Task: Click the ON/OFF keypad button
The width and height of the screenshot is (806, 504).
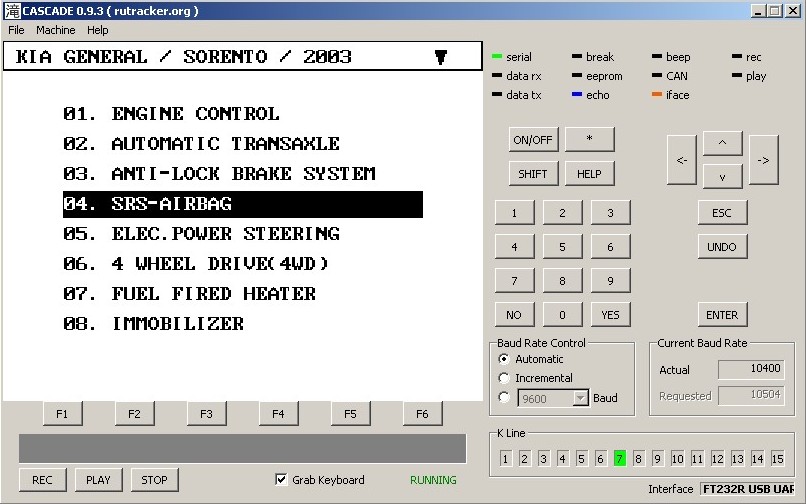Action: click(x=533, y=140)
